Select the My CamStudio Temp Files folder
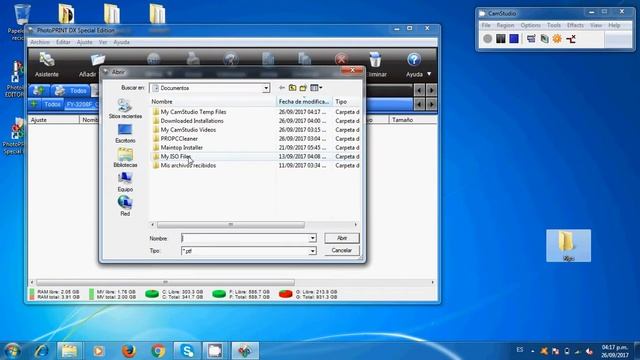640x360 pixels. pyautogui.click(x=193, y=112)
